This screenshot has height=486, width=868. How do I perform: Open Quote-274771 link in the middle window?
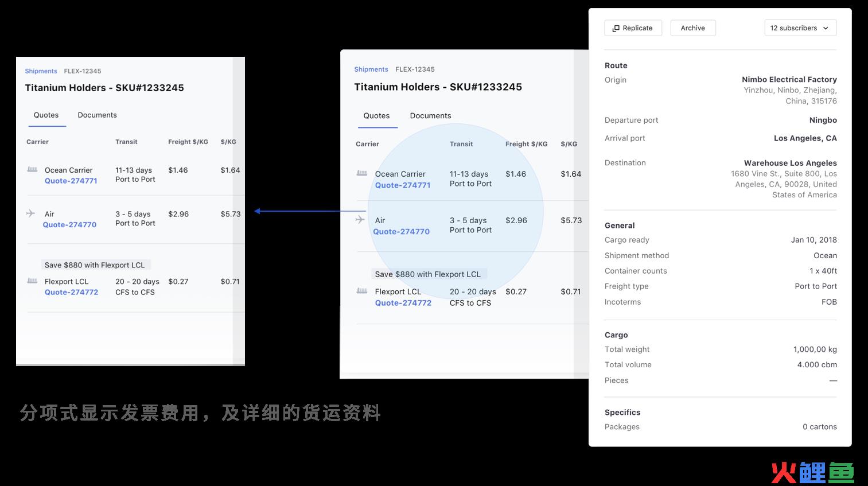tap(403, 185)
